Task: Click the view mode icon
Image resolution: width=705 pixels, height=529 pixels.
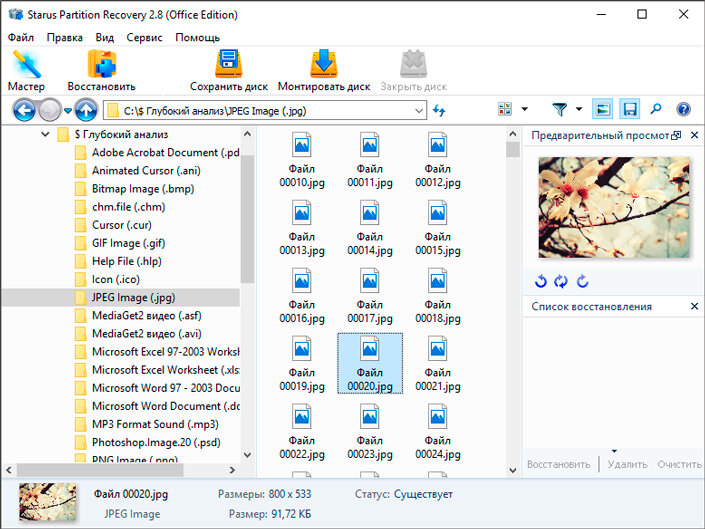Action: pyautogui.click(x=505, y=109)
